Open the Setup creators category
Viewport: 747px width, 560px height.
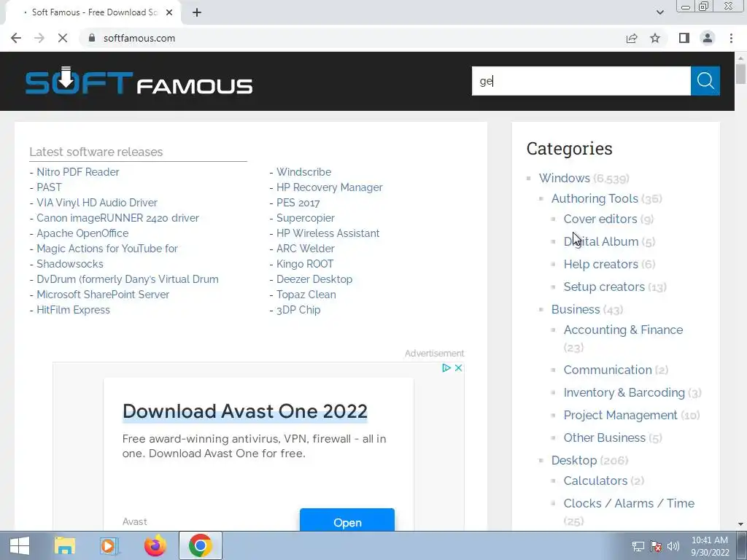coord(604,287)
